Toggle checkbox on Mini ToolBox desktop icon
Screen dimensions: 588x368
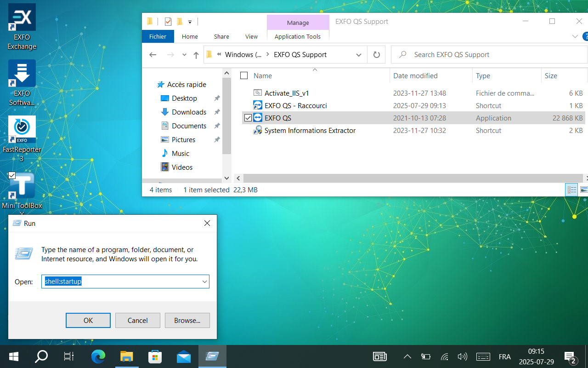(12, 175)
